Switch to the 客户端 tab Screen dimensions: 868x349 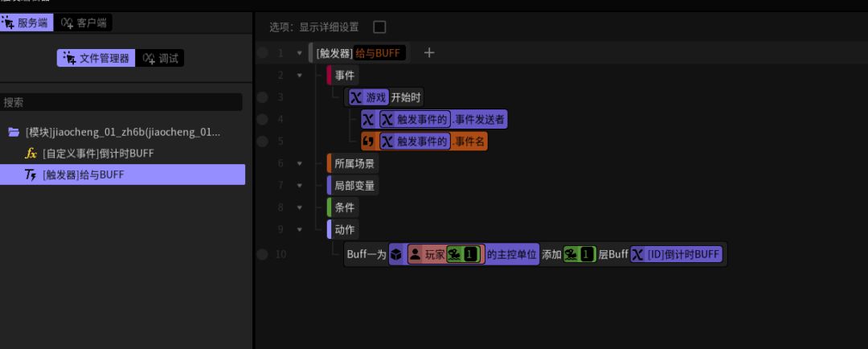(x=84, y=23)
